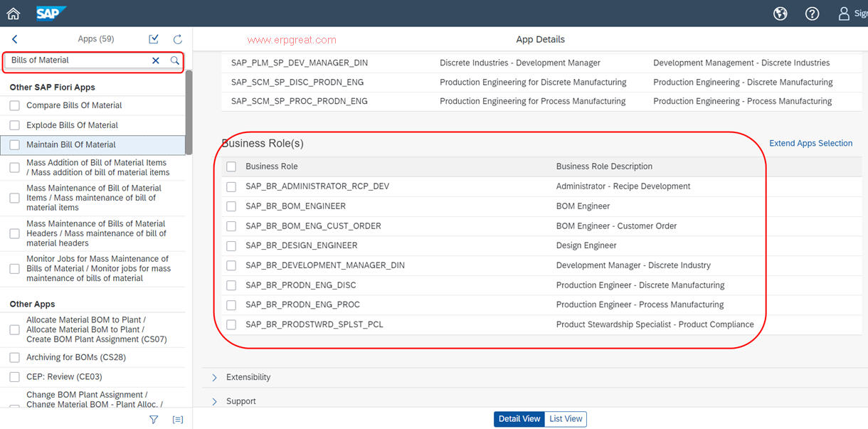Select Compare Bills Of Material item
This screenshot has width=868, height=429.
click(x=74, y=105)
